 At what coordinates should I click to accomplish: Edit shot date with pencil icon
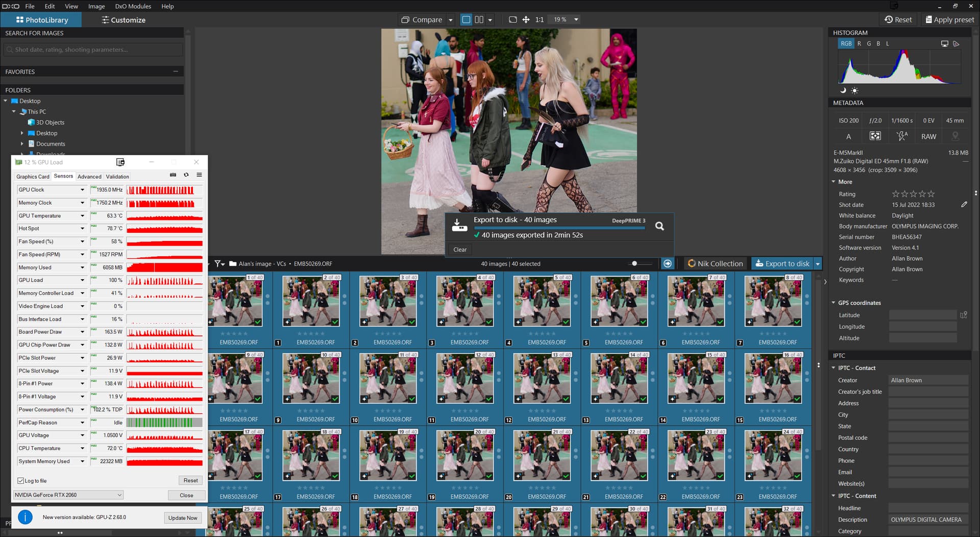click(964, 205)
